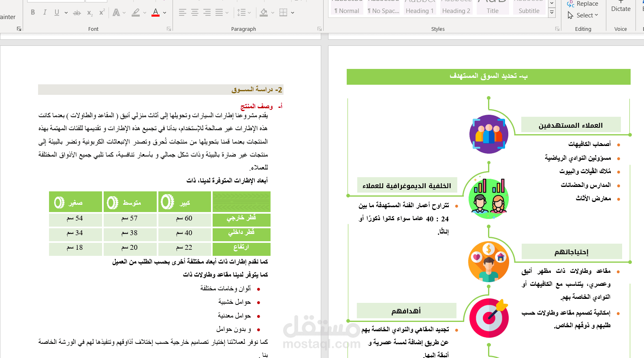644x358 pixels.
Task: Open Font dialog launcher
Action: coord(169,29)
